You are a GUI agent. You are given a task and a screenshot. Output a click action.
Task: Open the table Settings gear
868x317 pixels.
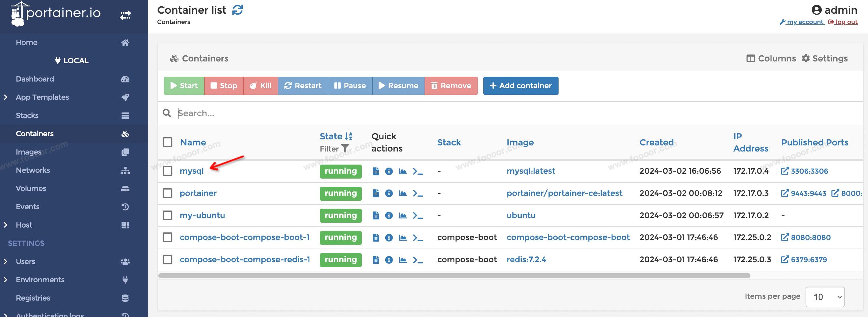click(x=824, y=58)
